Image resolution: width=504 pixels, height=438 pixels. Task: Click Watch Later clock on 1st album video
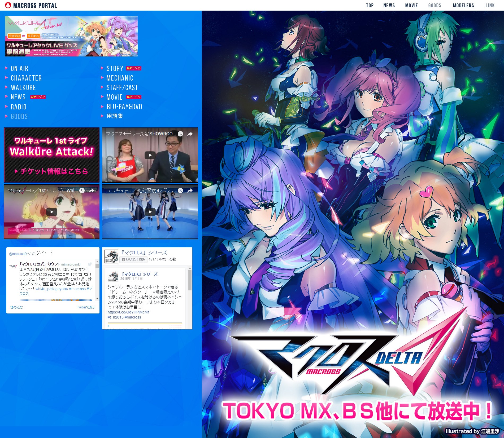(x=82, y=191)
